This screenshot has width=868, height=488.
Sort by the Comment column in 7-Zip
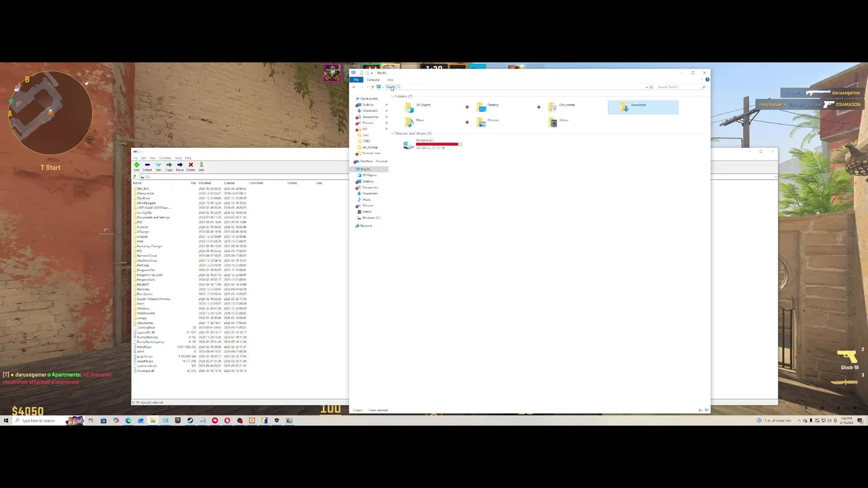pos(256,183)
